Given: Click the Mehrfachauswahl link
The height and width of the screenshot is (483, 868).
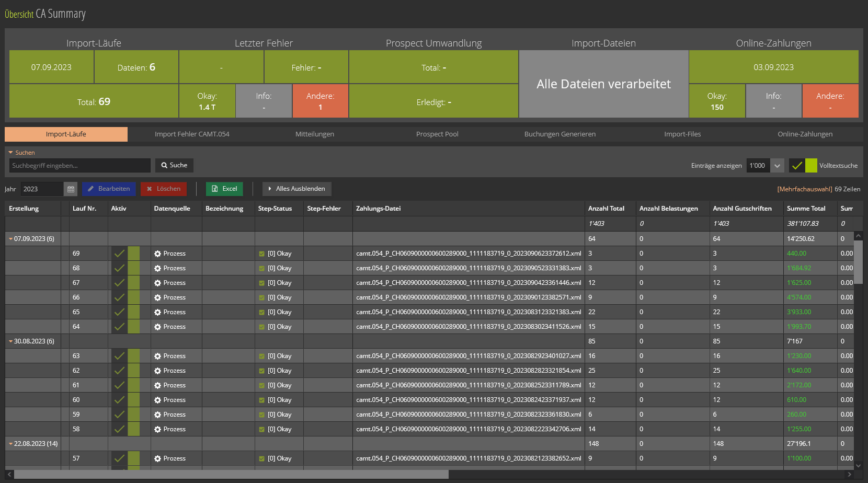Looking at the screenshot, I should tap(804, 189).
